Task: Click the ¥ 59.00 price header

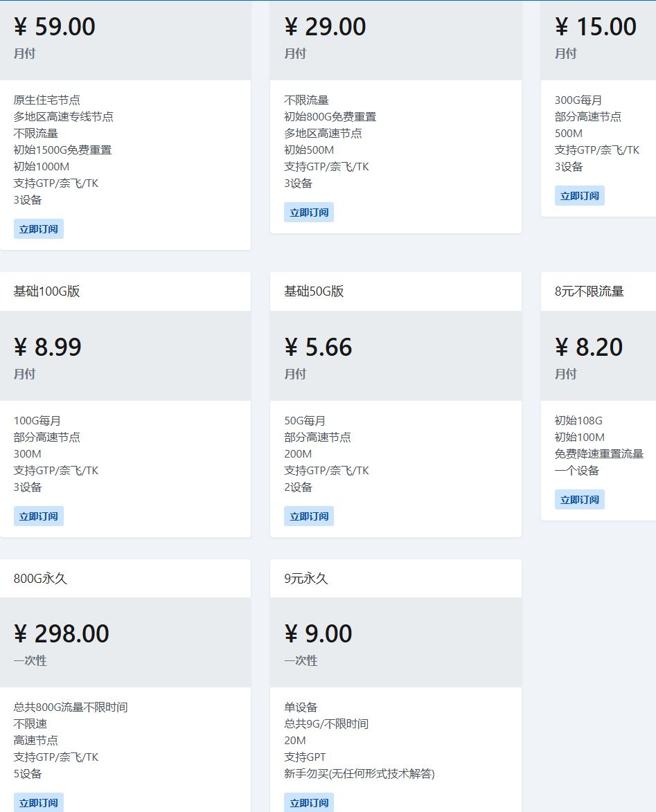Action: [x=55, y=26]
